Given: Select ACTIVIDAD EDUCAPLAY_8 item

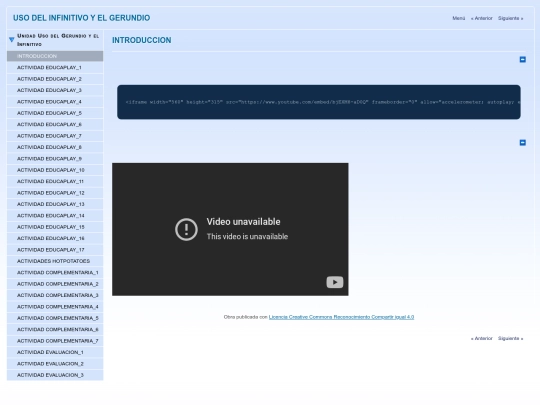Looking at the screenshot, I should [55, 147].
